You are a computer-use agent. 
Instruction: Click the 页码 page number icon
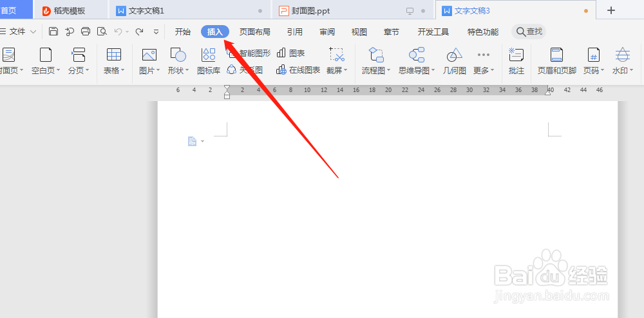[x=594, y=55]
